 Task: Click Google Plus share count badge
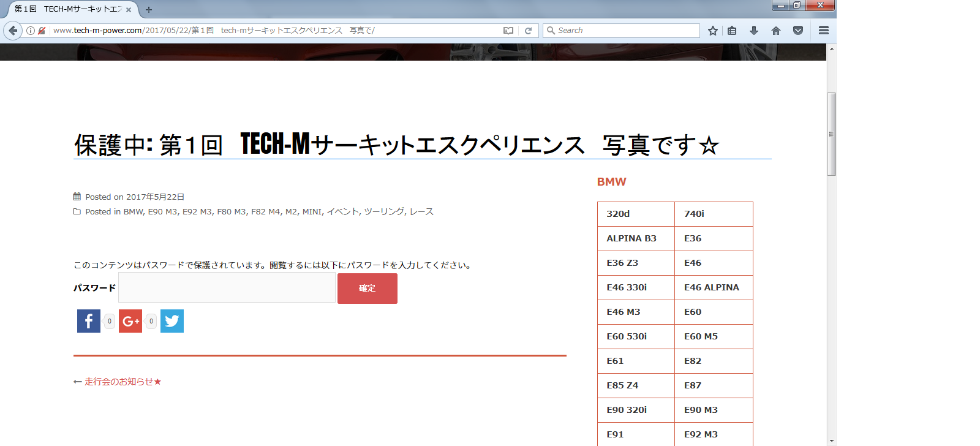click(x=151, y=321)
